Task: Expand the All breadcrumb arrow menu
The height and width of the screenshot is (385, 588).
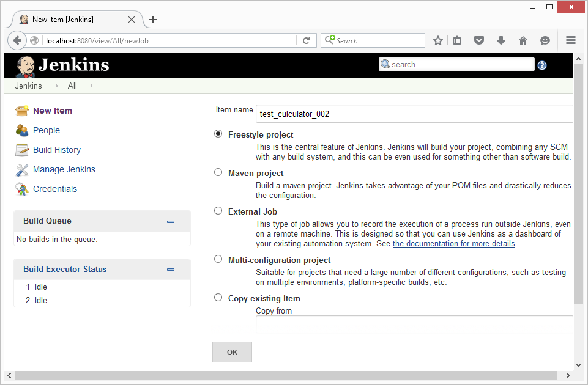Action: click(x=92, y=86)
